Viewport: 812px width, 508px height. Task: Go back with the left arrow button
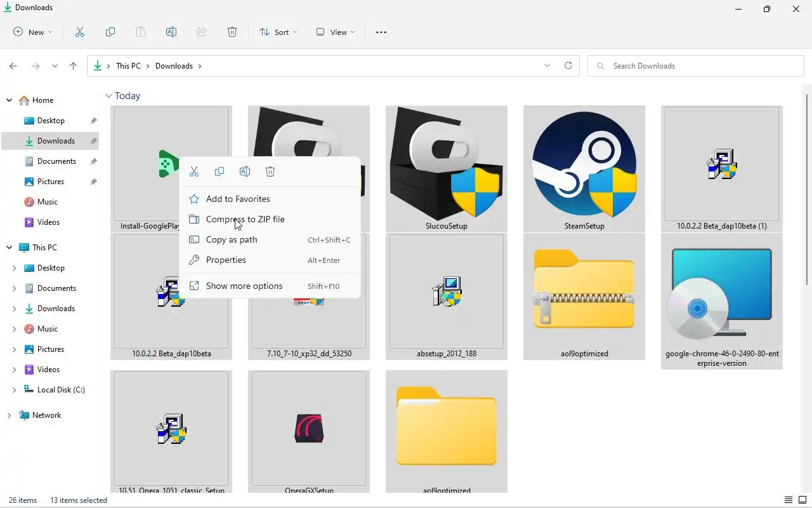(13, 66)
